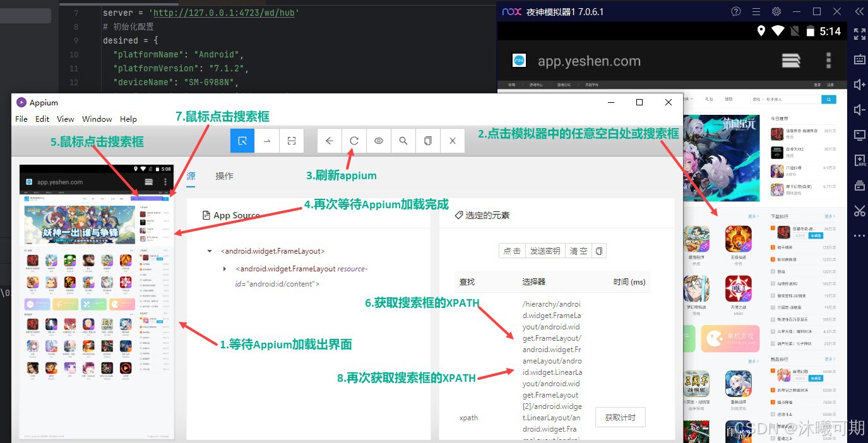Viewport: 868px width, 443px height.
Task: Refresh the Appium source and screenshot
Action: (354, 141)
